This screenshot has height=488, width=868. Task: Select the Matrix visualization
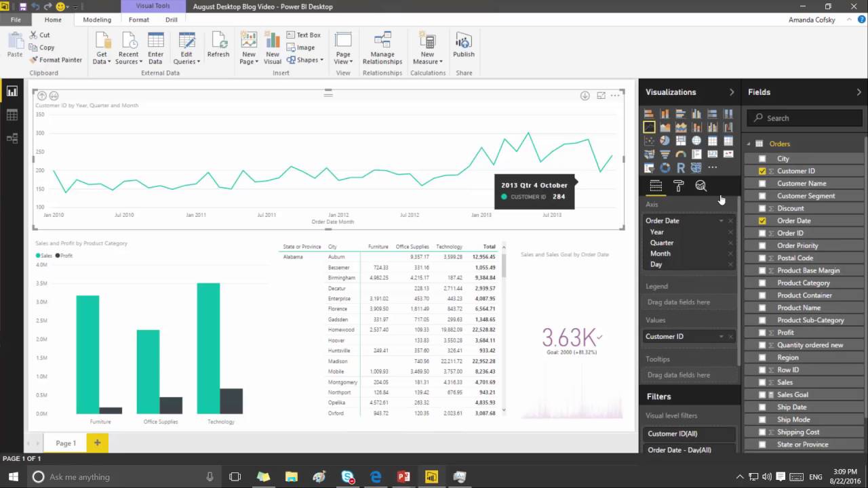point(728,140)
